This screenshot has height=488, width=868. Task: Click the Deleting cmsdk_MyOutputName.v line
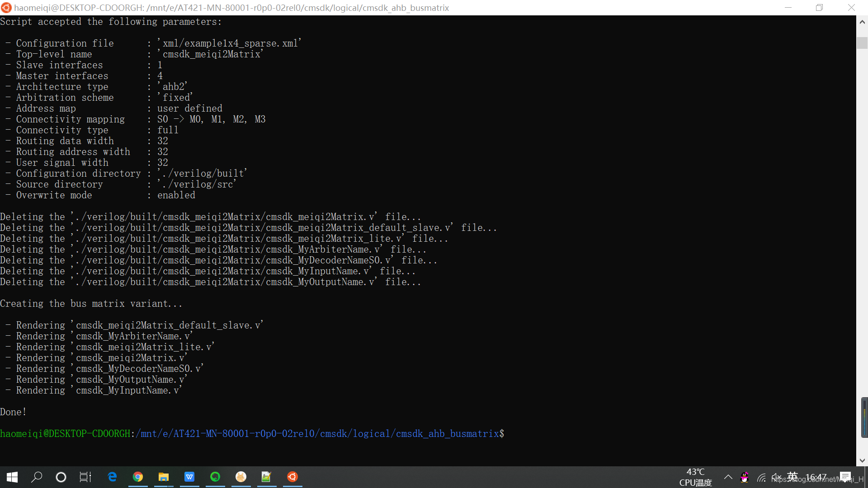click(x=211, y=282)
